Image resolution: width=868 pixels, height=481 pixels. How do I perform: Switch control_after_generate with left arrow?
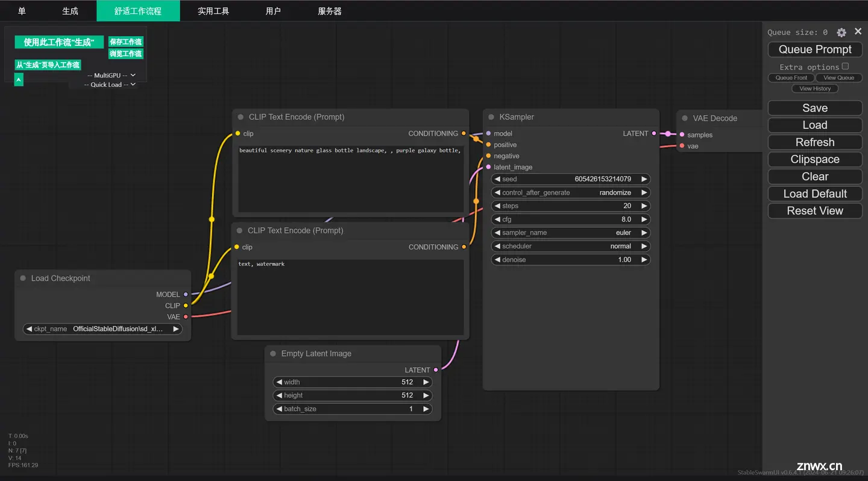[x=497, y=193]
